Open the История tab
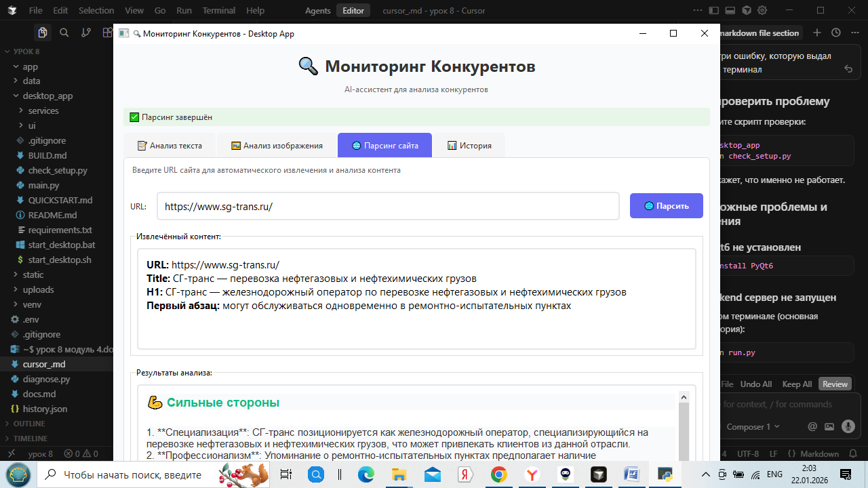The image size is (868, 488). pyautogui.click(x=469, y=145)
